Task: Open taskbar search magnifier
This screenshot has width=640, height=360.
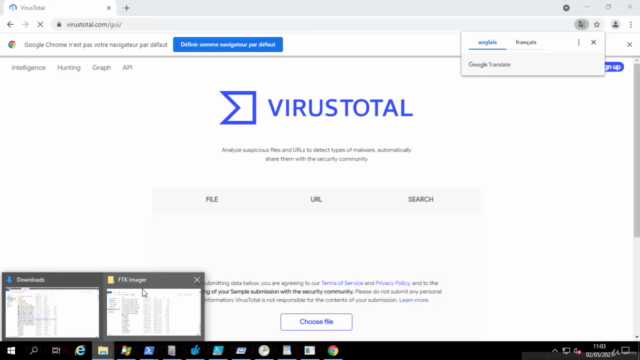Action: point(34,351)
